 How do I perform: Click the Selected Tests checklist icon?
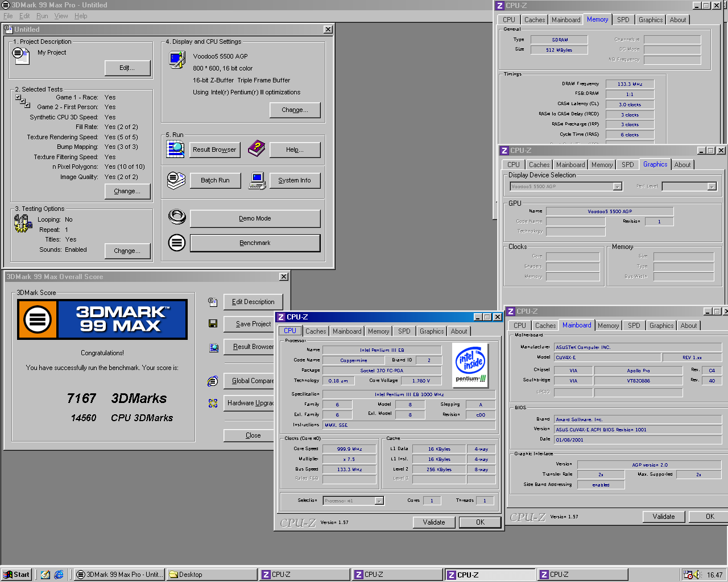23,101
